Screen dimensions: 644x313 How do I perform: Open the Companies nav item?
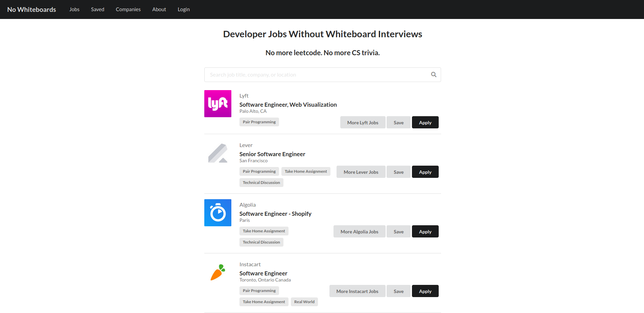(128, 9)
